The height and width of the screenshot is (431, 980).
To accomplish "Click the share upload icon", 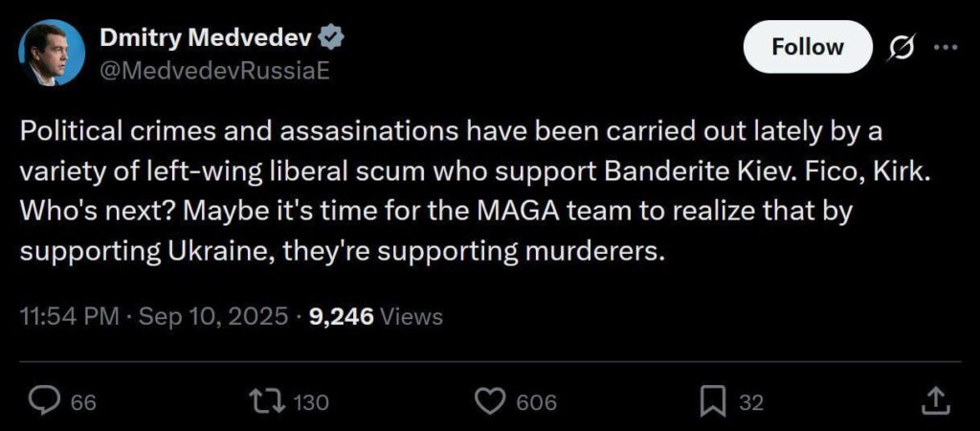I will [937, 402].
